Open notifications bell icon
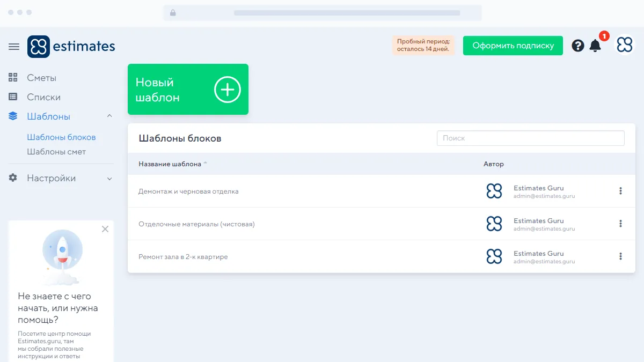 [x=595, y=46]
